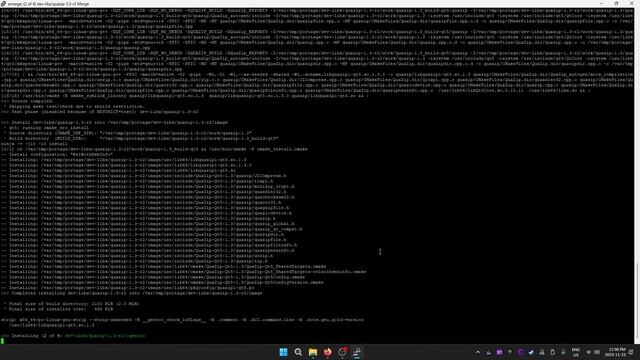Viewport: 640px width, 360px height.
Task: Open taskbar app with red notification badge
Action: click(342, 352)
